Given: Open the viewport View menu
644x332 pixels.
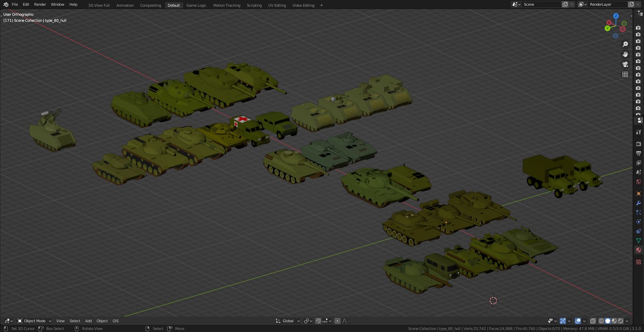Looking at the screenshot, I should (60, 321).
